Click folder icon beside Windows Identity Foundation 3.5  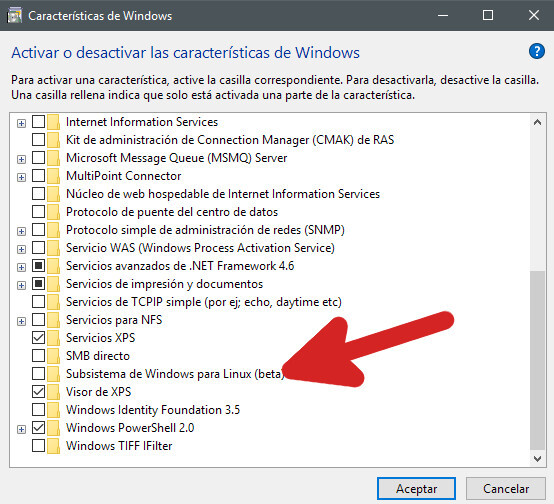[x=53, y=410]
